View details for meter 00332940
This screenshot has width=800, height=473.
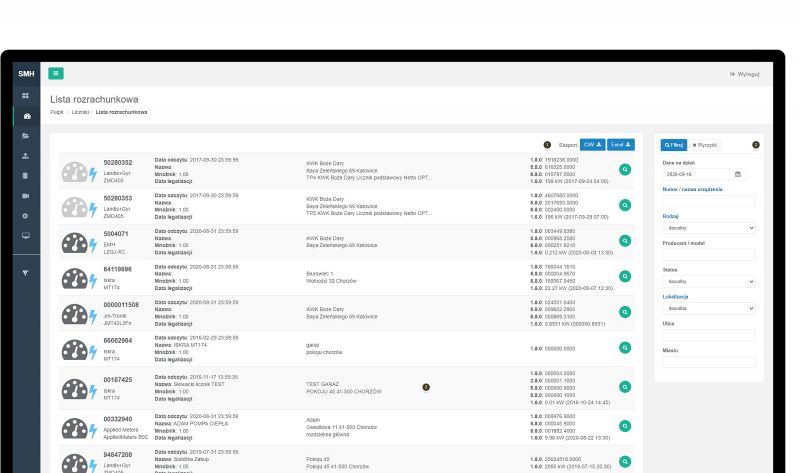click(x=625, y=426)
